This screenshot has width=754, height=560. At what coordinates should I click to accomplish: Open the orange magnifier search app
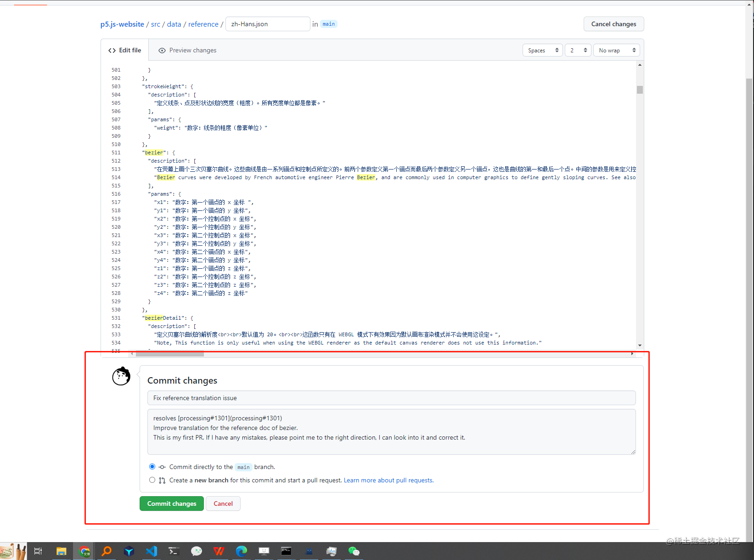click(107, 551)
